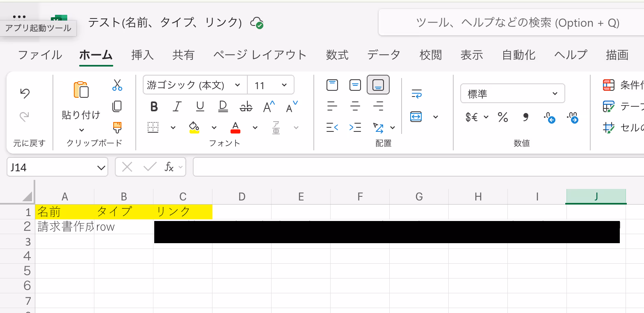Viewport: 644px width, 313px height.
Task: Click the phonetic guide (furigana) icon
Action: tap(276, 127)
